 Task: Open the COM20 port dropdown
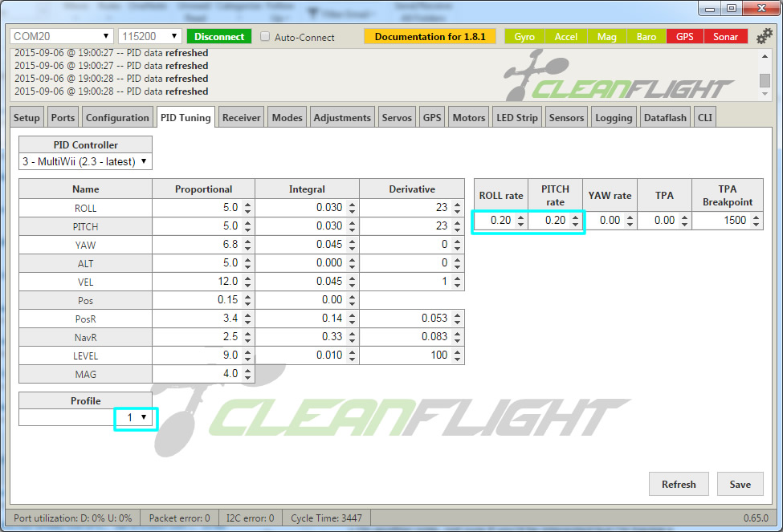click(x=61, y=36)
